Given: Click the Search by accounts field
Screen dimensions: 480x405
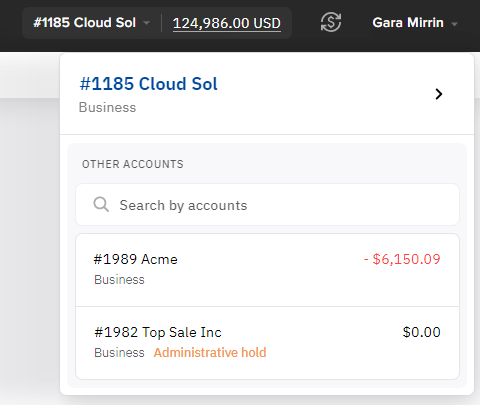Looking at the screenshot, I should [x=267, y=205].
